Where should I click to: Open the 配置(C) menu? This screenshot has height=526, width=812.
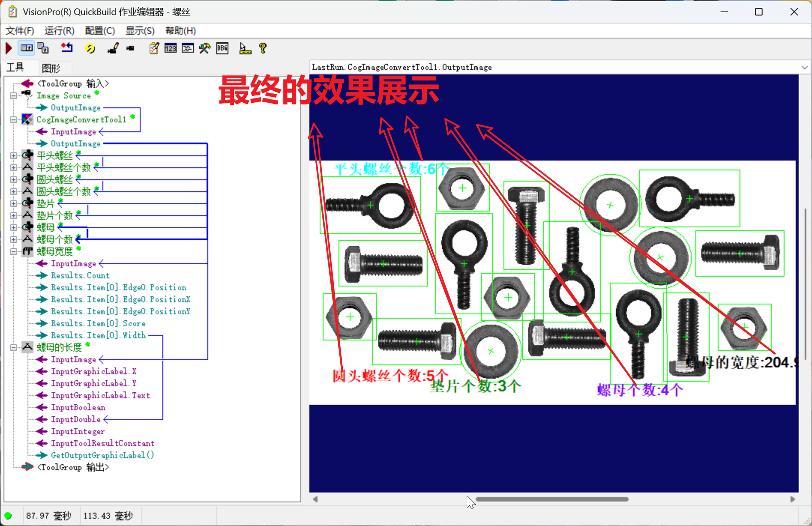(100, 31)
